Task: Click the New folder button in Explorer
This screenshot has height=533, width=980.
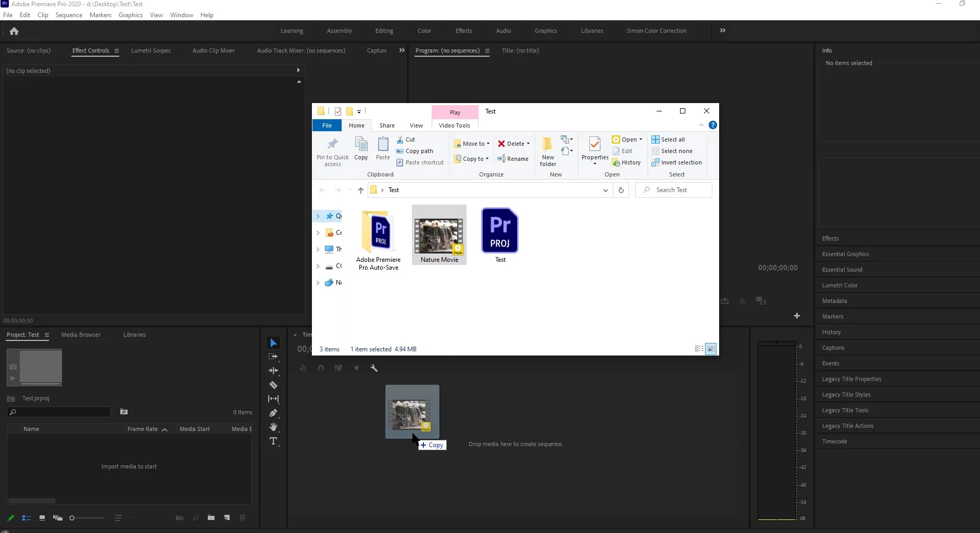Action: click(x=548, y=151)
